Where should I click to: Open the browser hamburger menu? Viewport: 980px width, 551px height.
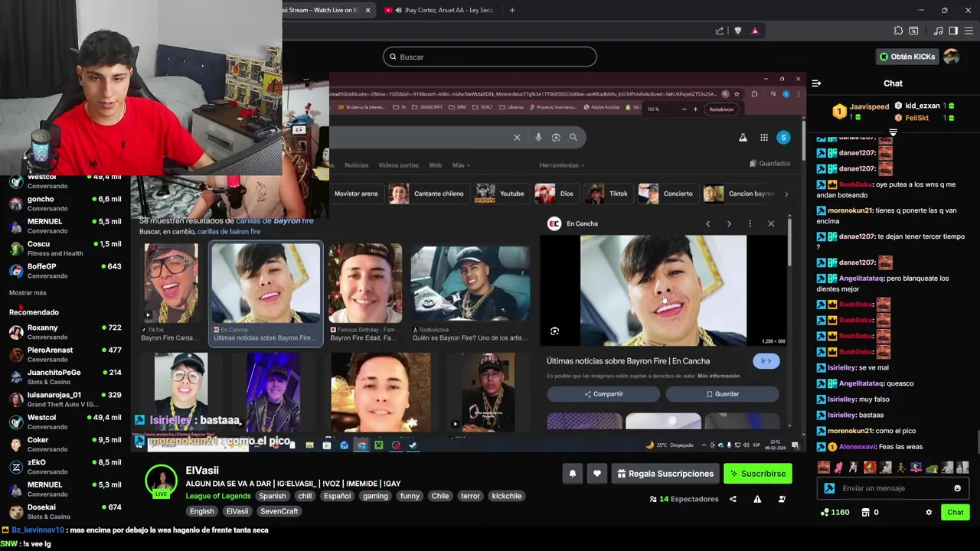click(970, 31)
